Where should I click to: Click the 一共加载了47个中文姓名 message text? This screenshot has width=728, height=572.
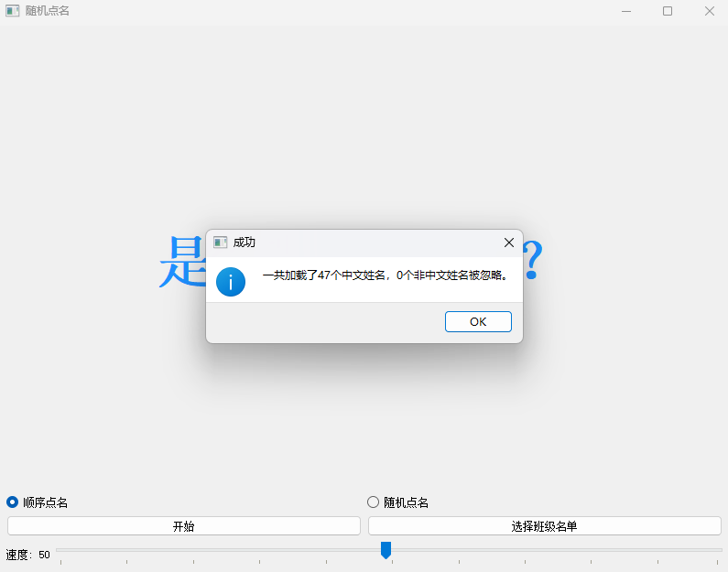(x=386, y=275)
